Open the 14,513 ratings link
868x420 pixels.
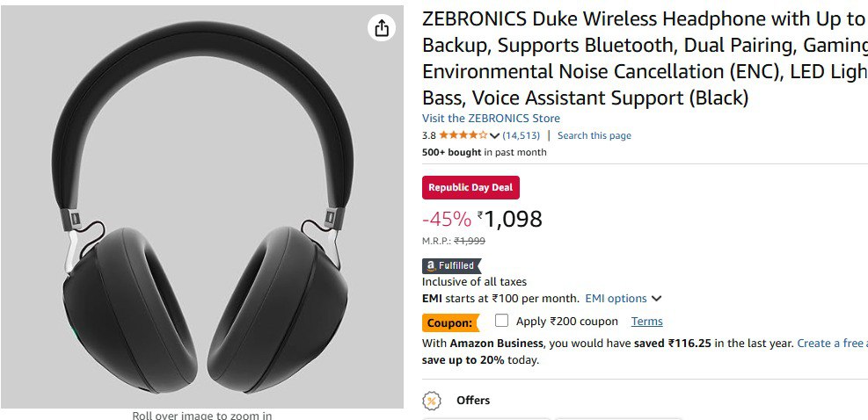pos(522,135)
